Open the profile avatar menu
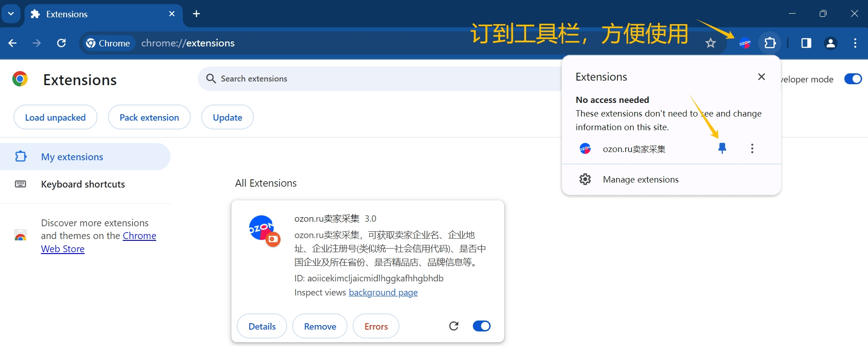Screen dimensions: 868x346 pyautogui.click(x=830, y=43)
